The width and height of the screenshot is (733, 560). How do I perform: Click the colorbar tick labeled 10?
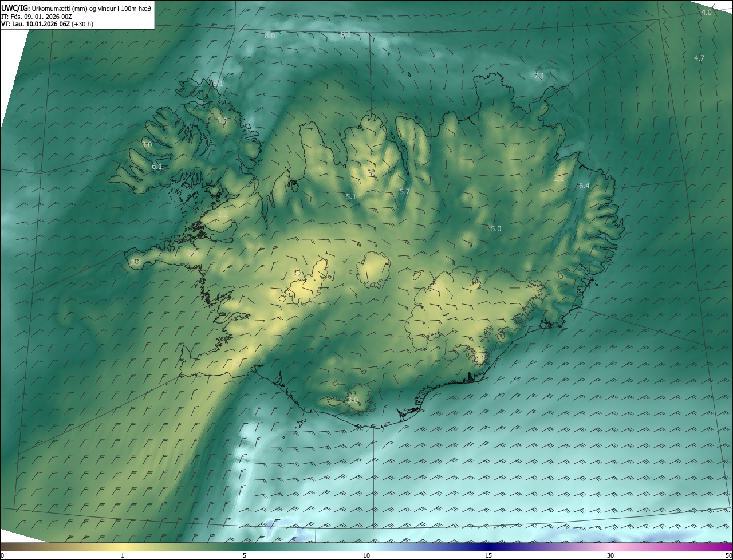[366, 556]
